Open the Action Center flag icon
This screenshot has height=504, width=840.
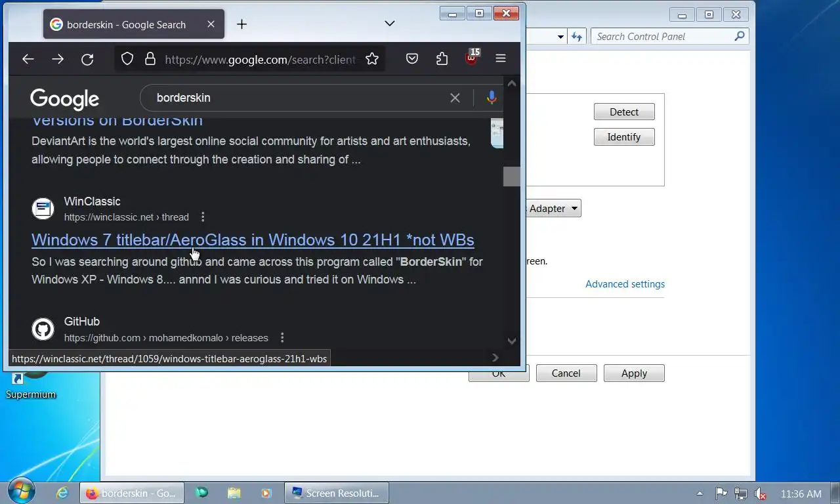(x=721, y=493)
